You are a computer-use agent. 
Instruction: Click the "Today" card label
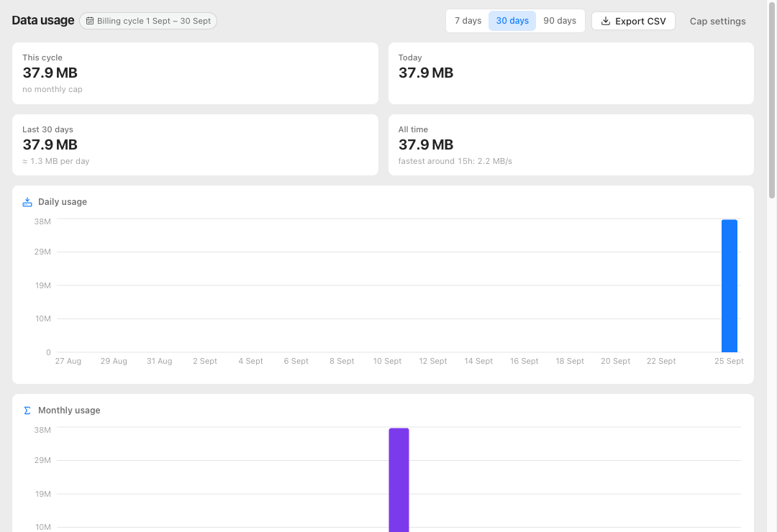click(410, 58)
